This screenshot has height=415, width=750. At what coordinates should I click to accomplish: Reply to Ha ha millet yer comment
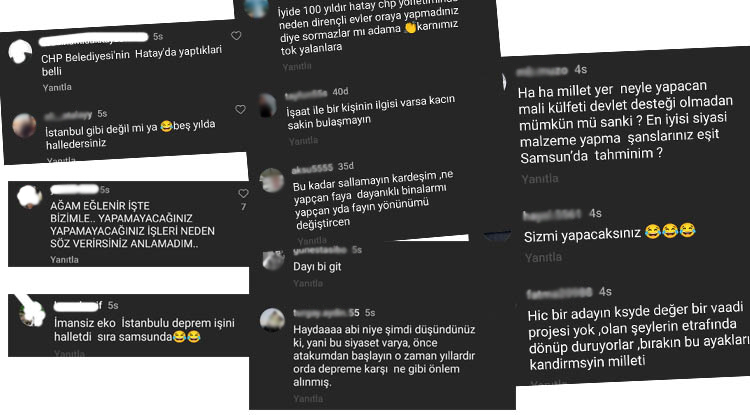(x=540, y=179)
